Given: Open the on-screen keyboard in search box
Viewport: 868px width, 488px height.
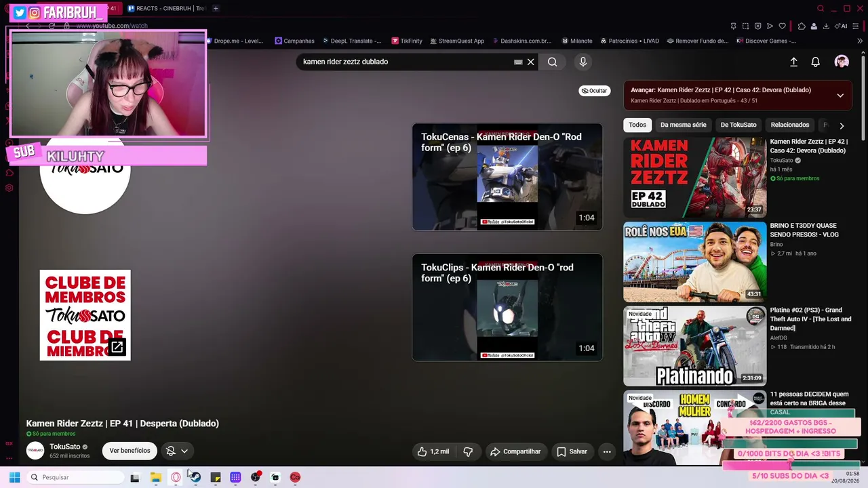Looking at the screenshot, I should click(x=518, y=62).
